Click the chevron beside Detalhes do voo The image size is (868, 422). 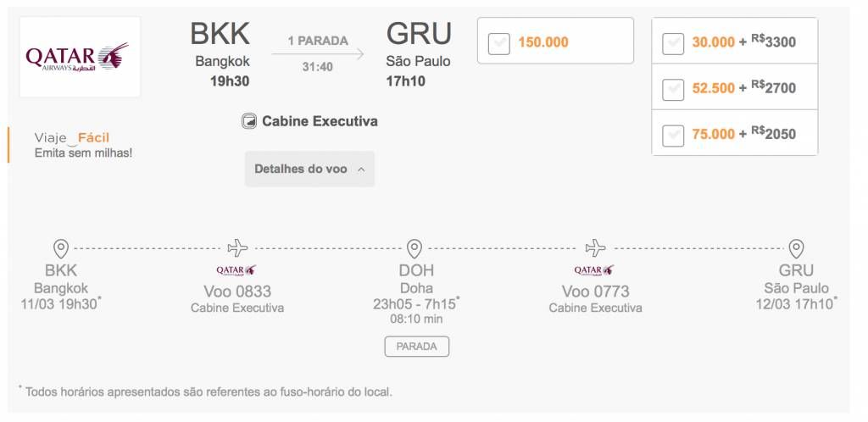[x=361, y=169]
